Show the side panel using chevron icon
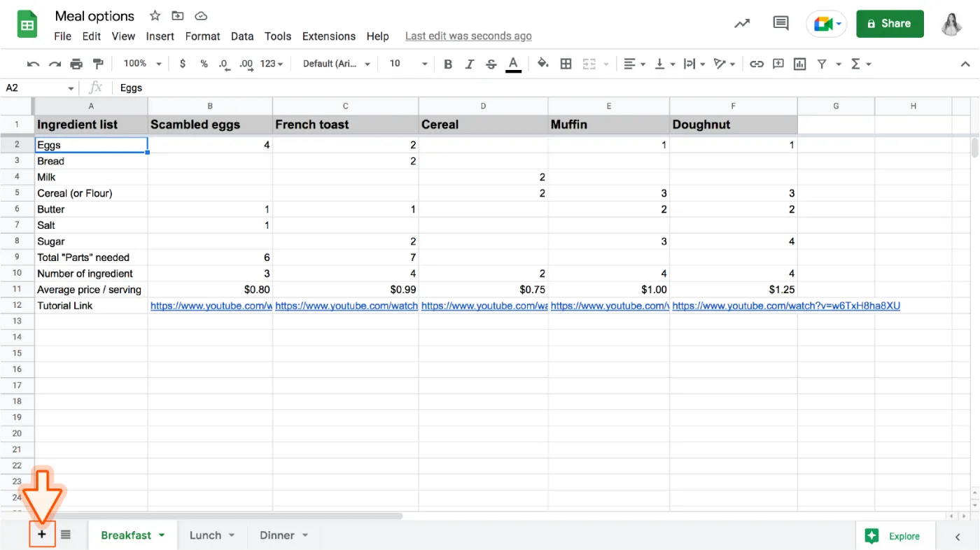The image size is (980, 550). [958, 537]
